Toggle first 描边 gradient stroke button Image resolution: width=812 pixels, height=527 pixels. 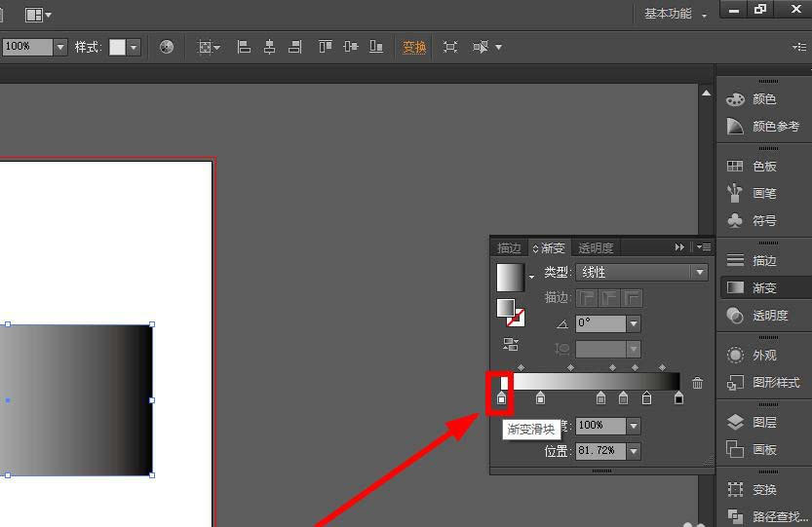pyautogui.click(x=587, y=298)
